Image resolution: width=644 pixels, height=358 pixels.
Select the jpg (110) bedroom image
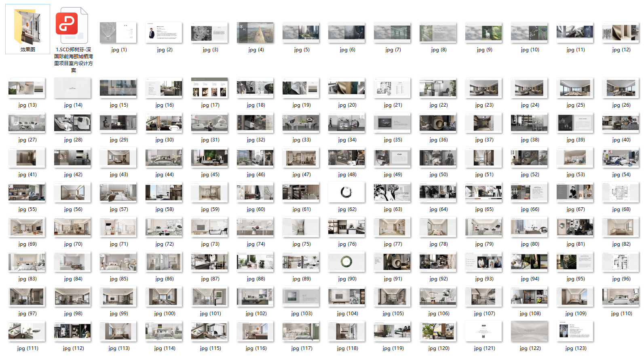pos(621,297)
